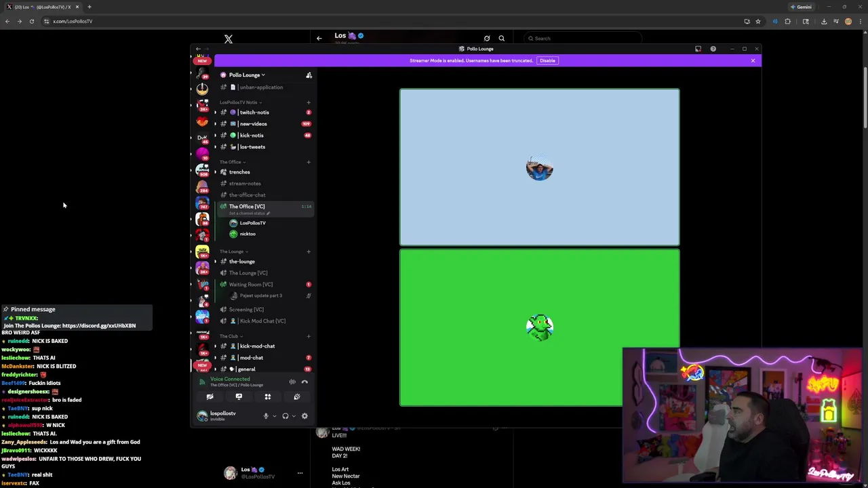The height and width of the screenshot is (488, 868).
Task: Click the invite people icon beside Pollo Lounge
Action: coord(309,75)
